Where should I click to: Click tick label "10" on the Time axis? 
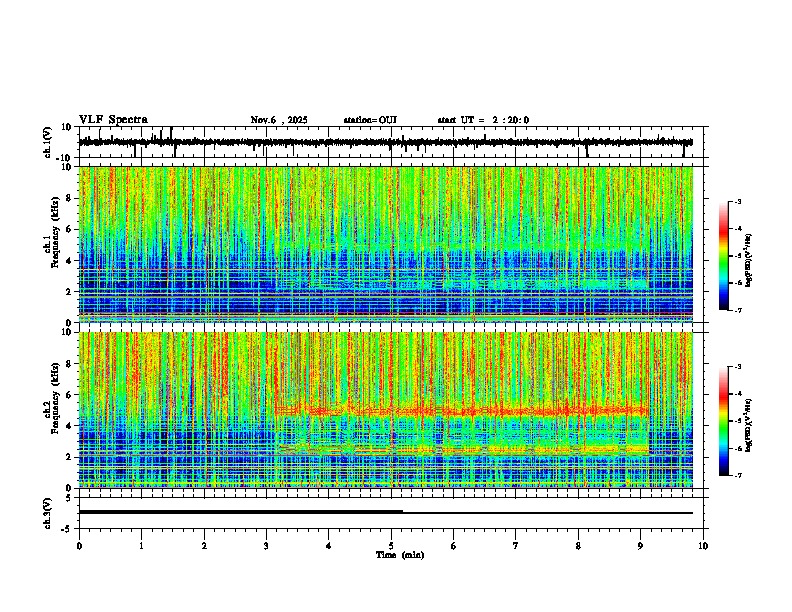point(703,546)
